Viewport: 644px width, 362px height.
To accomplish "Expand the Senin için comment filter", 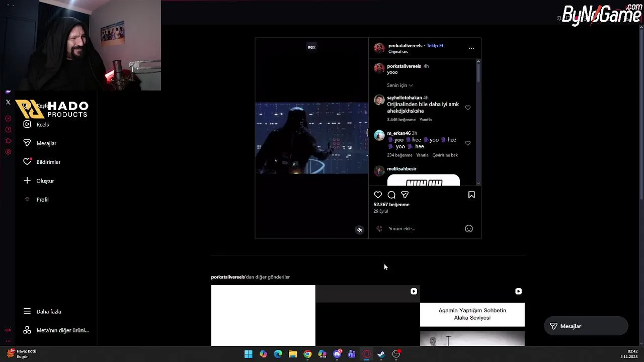I will [x=399, y=85].
